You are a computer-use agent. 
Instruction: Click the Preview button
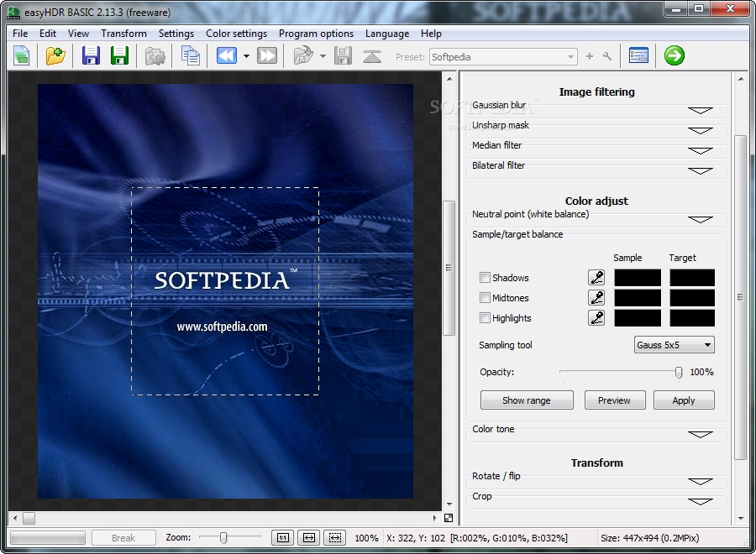point(614,400)
